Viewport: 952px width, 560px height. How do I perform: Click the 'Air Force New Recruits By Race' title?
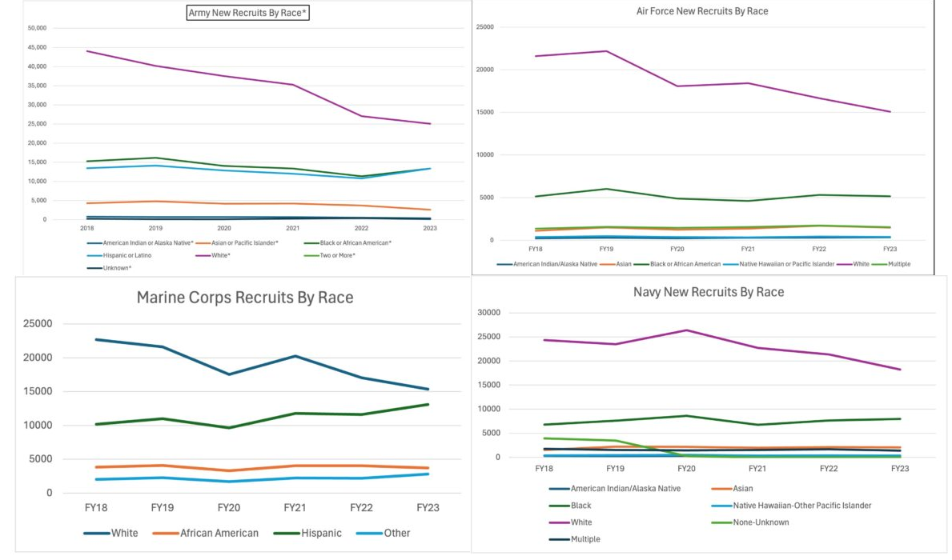[702, 11]
